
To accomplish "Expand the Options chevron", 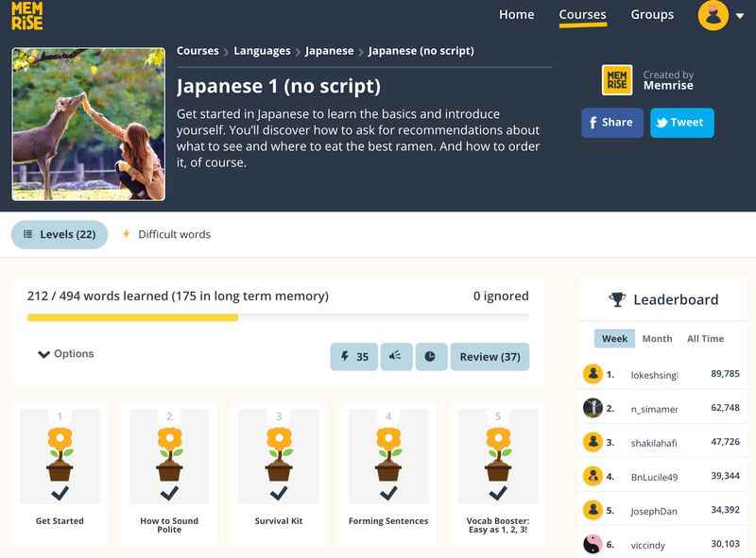I will (43, 354).
